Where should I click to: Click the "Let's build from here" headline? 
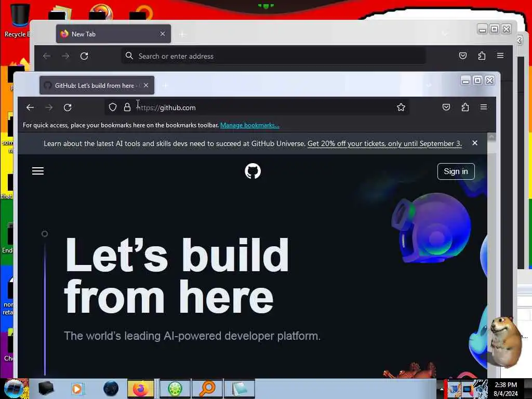tap(177, 275)
